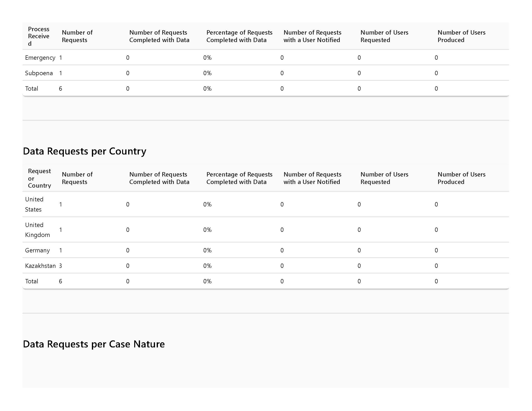This screenshot has width=532, height=411.
Task: Click the Emergency row label
Action: coord(40,58)
